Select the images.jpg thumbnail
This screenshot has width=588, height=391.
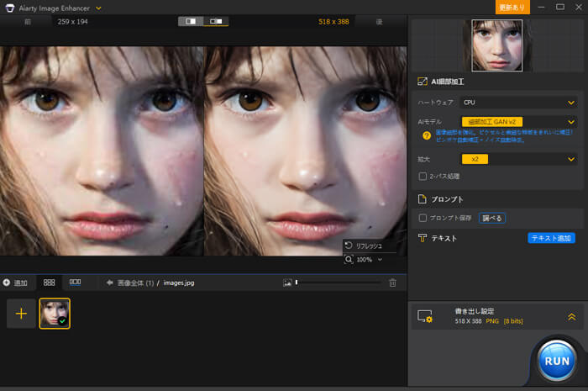pyautogui.click(x=55, y=314)
